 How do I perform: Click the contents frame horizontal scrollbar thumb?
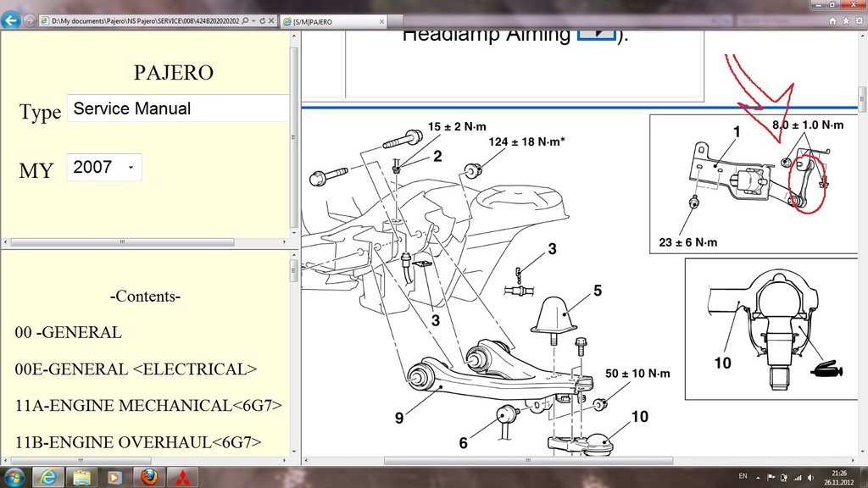(81, 460)
